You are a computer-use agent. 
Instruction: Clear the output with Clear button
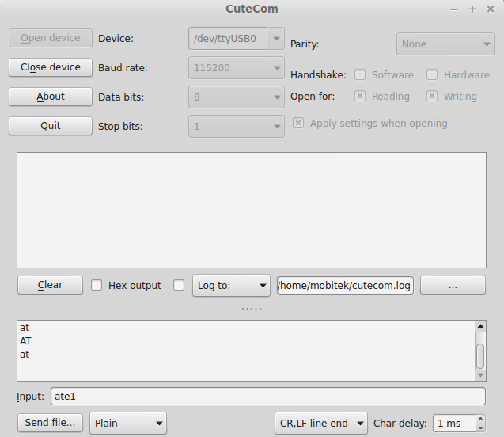[x=50, y=285]
